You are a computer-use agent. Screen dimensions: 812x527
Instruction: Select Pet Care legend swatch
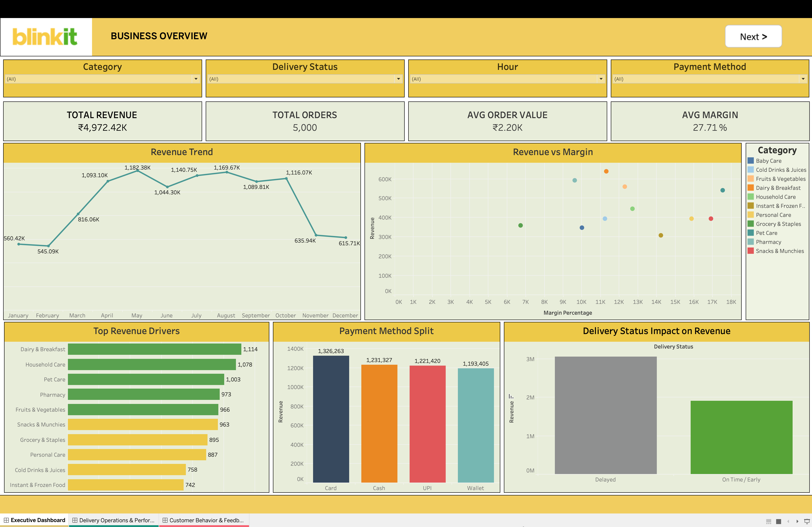coord(751,233)
